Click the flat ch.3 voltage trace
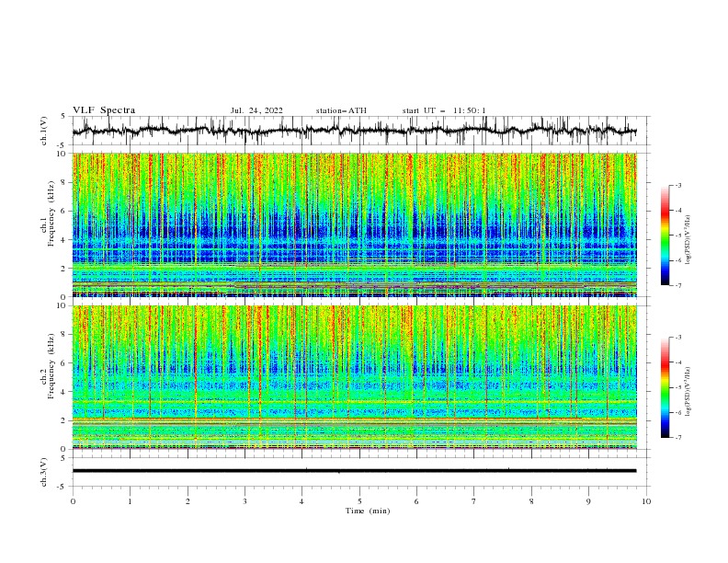This screenshot has width=728, height=563. [354, 471]
